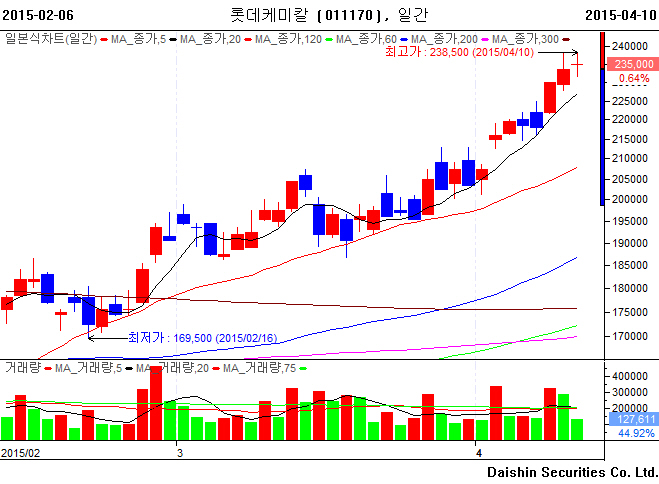Click the 225000 price axis label
659x484 pixels.
point(630,101)
